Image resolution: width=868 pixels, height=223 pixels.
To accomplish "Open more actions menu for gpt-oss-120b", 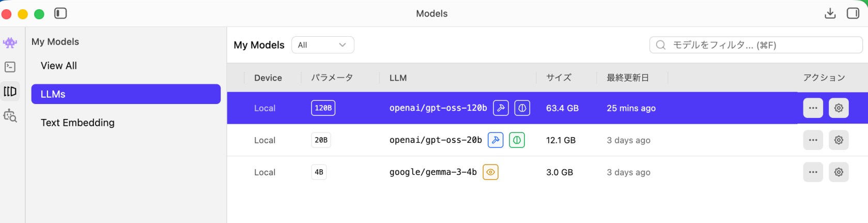I will 813,108.
